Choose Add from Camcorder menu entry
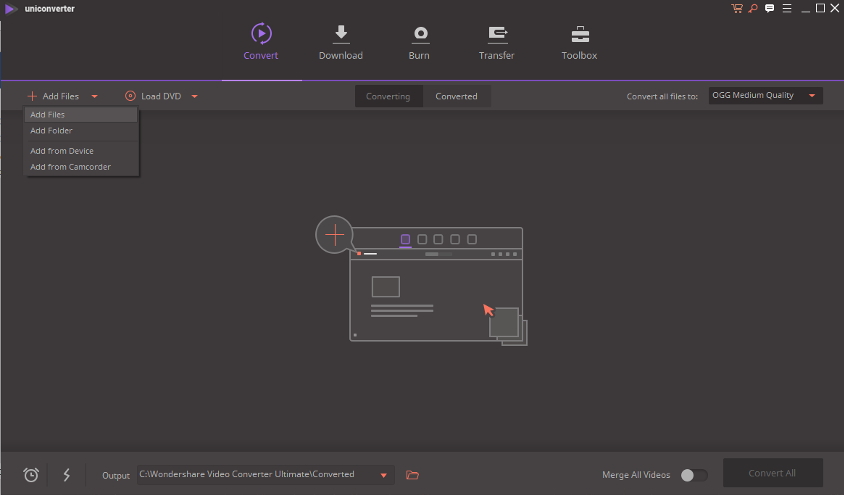This screenshot has height=495, width=844. [81, 167]
